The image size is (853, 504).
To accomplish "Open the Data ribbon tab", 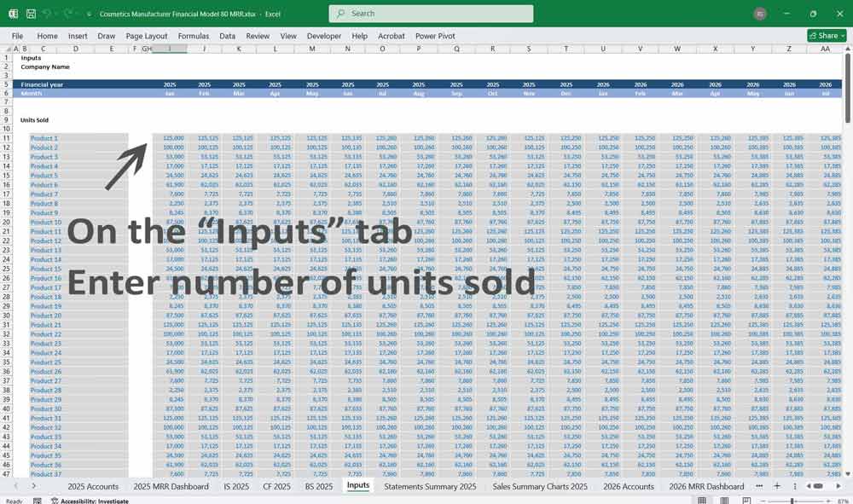I will tap(228, 36).
